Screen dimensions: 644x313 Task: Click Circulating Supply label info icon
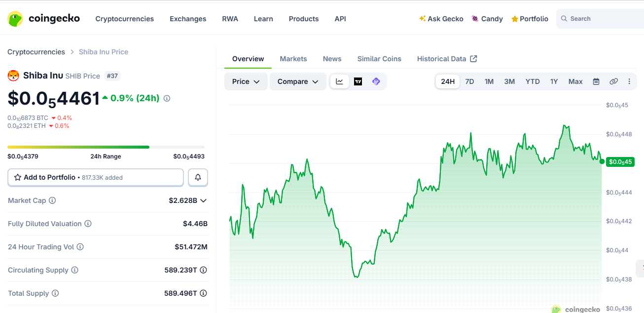tap(75, 270)
